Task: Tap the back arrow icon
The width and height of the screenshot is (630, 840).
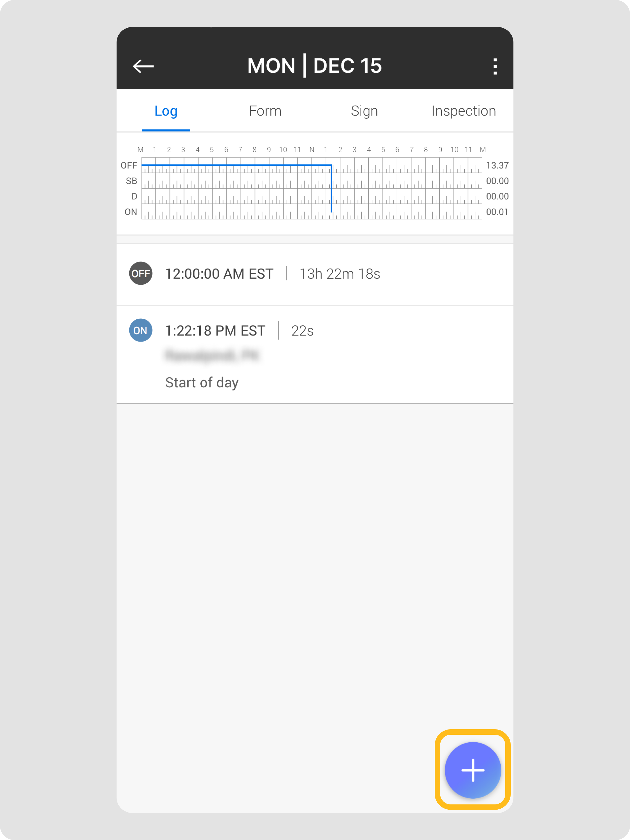Action: tap(143, 66)
